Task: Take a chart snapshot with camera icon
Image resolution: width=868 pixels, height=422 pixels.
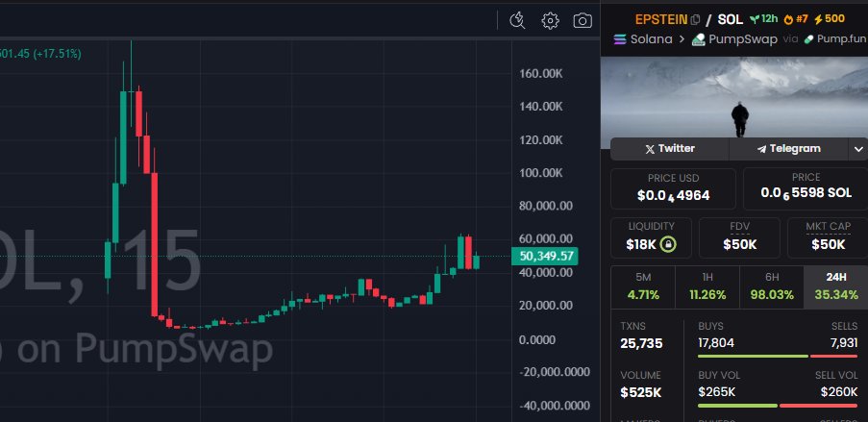Action: [583, 21]
